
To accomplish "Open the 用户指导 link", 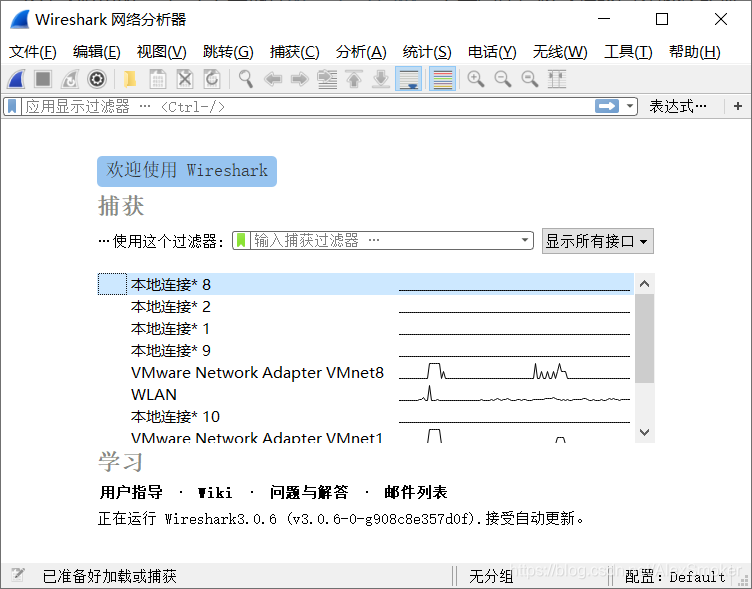I will (x=131, y=492).
